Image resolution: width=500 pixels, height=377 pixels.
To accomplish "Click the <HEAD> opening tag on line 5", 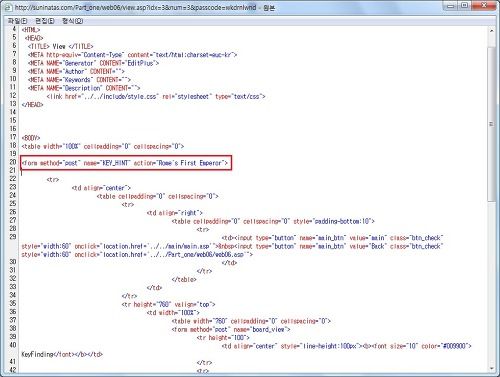I will [34, 38].
